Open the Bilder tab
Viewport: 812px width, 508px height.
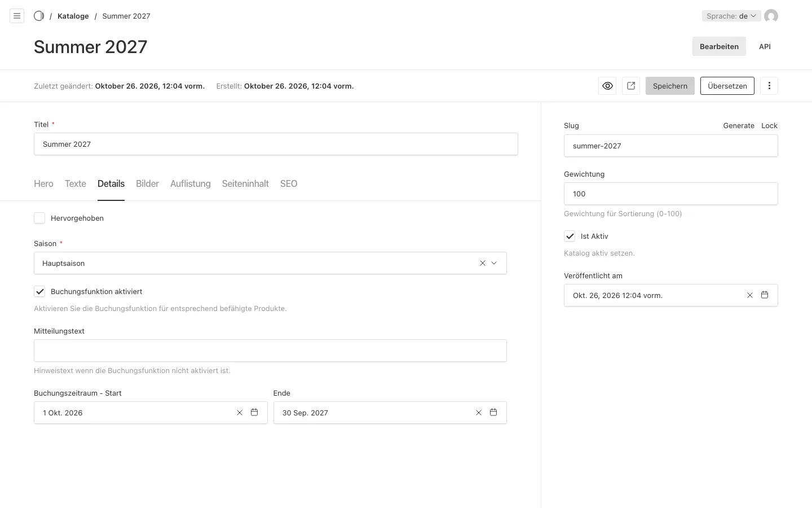coord(147,184)
